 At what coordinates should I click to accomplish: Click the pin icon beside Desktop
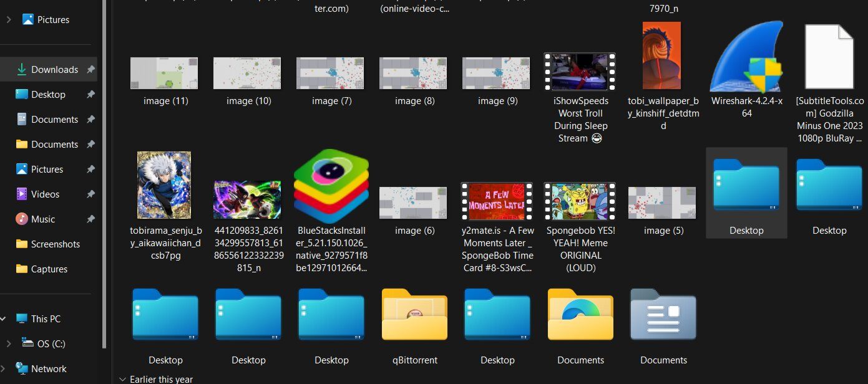pyautogui.click(x=90, y=95)
